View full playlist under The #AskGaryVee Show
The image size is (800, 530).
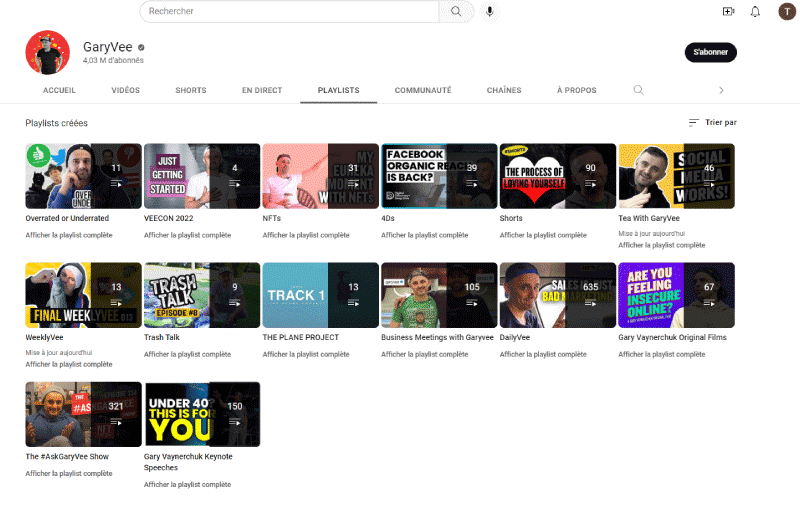pos(69,473)
